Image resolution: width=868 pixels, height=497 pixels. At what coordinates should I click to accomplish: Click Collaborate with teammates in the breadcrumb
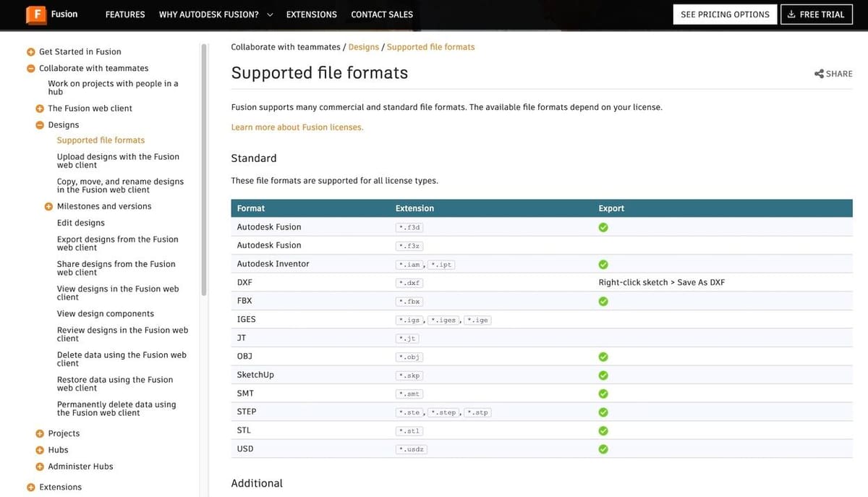tap(286, 47)
